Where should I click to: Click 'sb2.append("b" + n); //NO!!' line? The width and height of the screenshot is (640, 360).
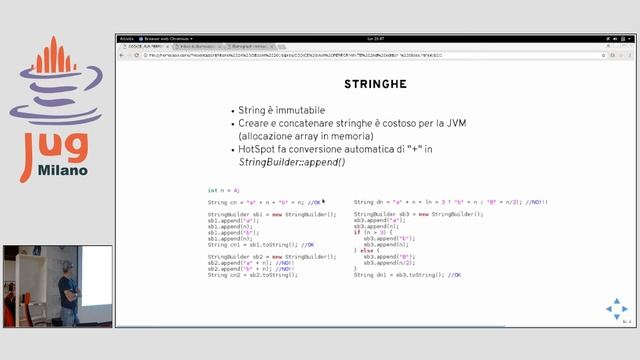point(251,269)
